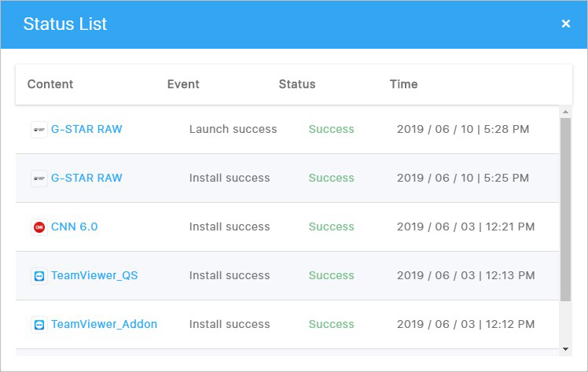Click the scrollbar up arrow
588x372 pixels.
click(x=565, y=112)
